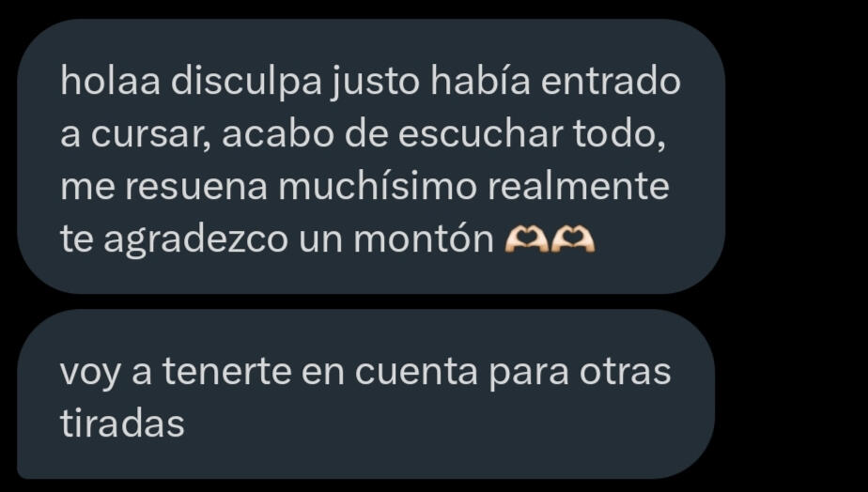
Task: Click the word resuena in first message
Action: (196, 188)
